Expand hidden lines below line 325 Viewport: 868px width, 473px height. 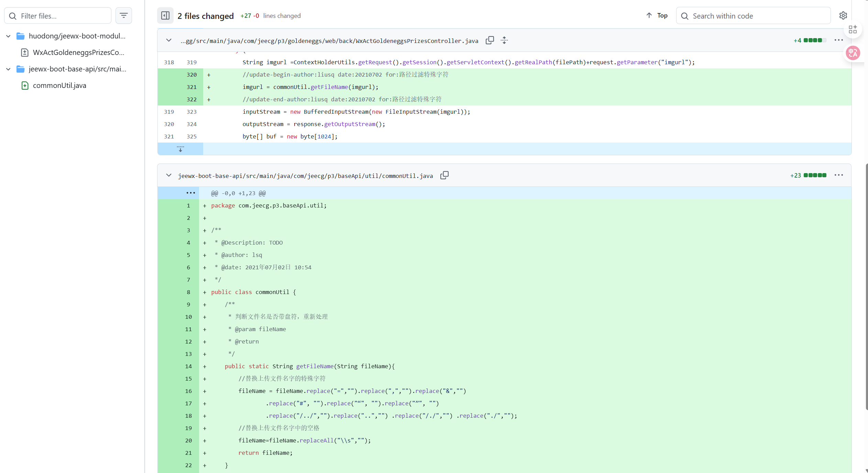click(180, 149)
